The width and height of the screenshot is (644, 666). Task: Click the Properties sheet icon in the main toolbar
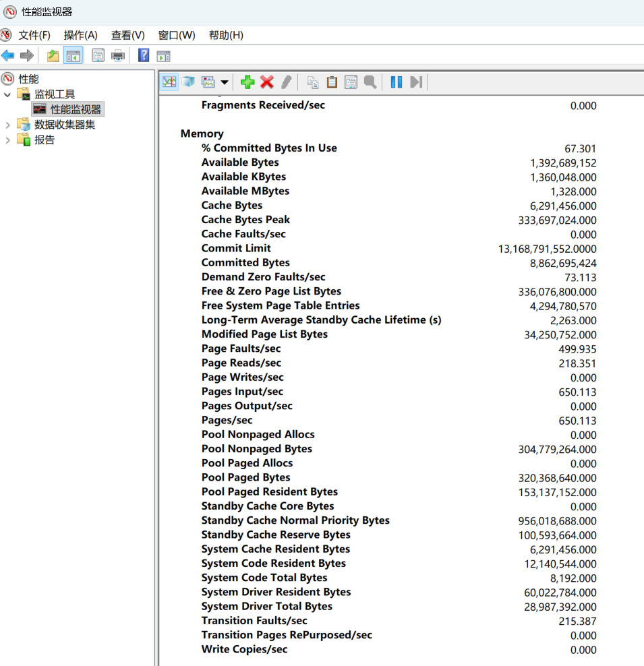pos(98,56)
